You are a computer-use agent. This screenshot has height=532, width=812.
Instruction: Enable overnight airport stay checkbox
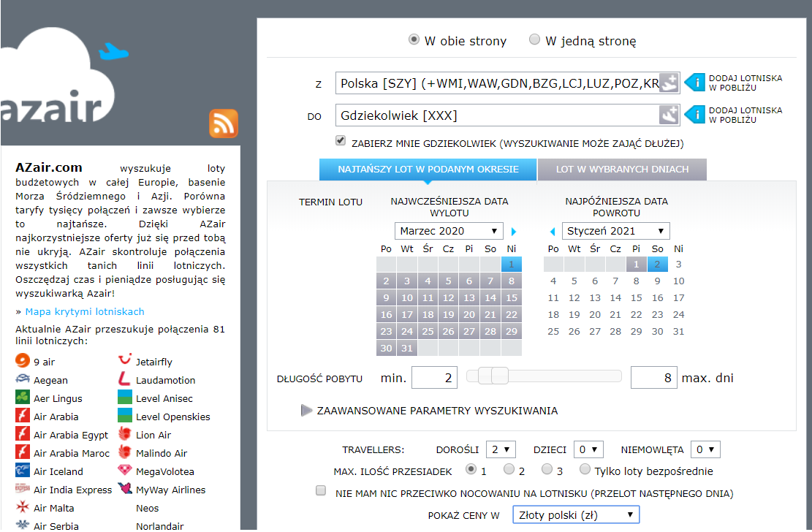pos(321,490)
